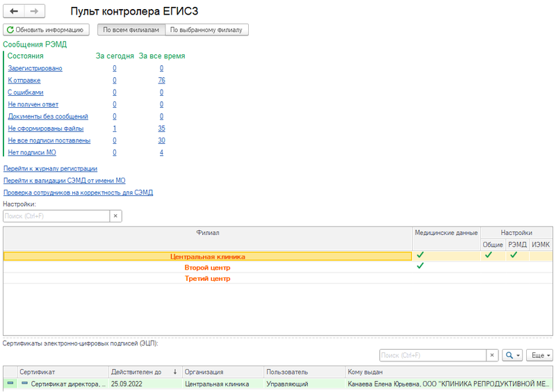Click Обновить информацию refresh button
This screenshot has height=392, width=556.
[46, 30]
